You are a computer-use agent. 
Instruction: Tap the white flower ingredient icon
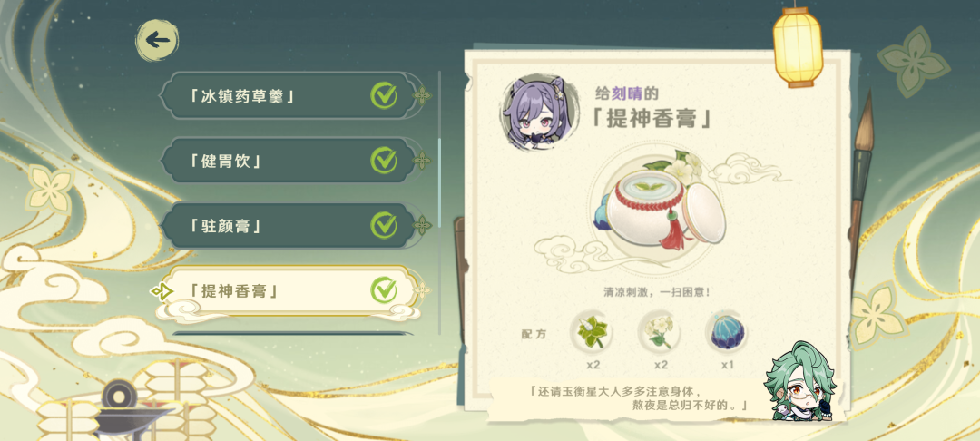(659, 332)
